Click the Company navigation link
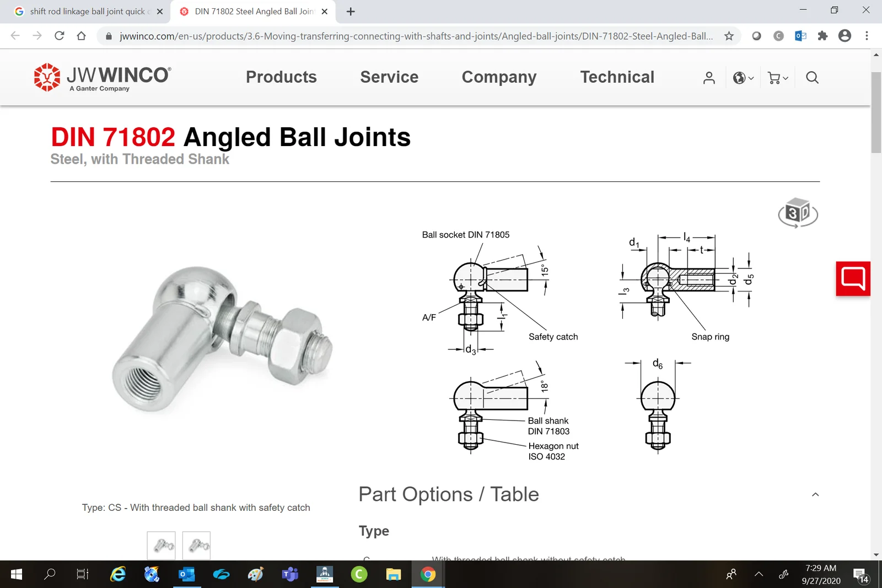 (x=499, y=77)
